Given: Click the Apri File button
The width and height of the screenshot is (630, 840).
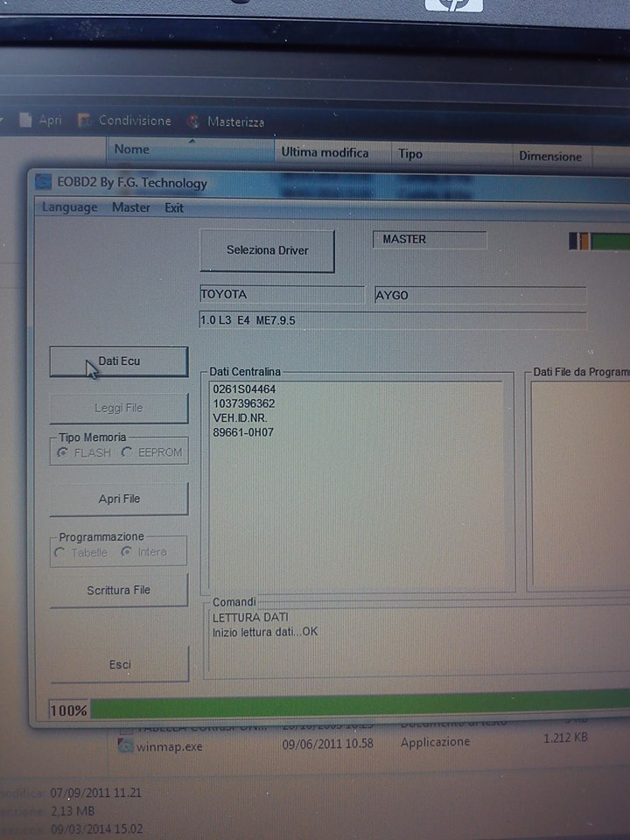Looking at the screenshot, I should click(x=119, y=499).
